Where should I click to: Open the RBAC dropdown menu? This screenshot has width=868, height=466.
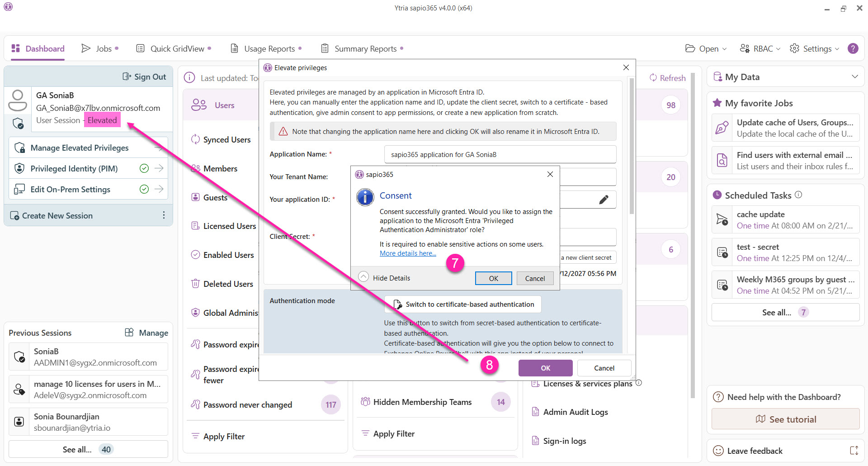[x=760, y=48]
